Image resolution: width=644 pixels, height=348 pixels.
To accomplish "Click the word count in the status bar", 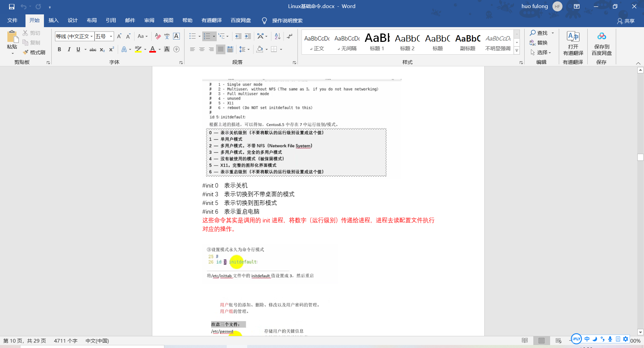I will (x=66, y=341).
